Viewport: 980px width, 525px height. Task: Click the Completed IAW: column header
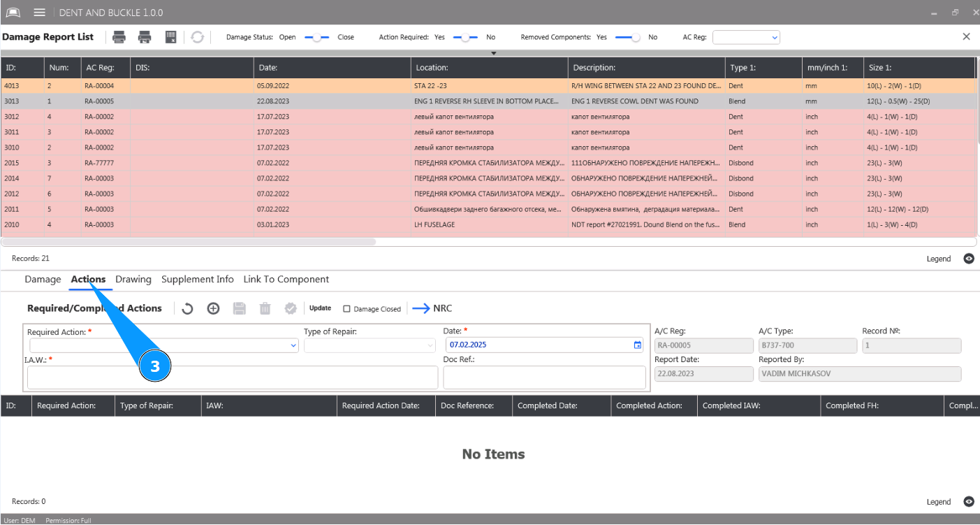[x=759, y=405]
